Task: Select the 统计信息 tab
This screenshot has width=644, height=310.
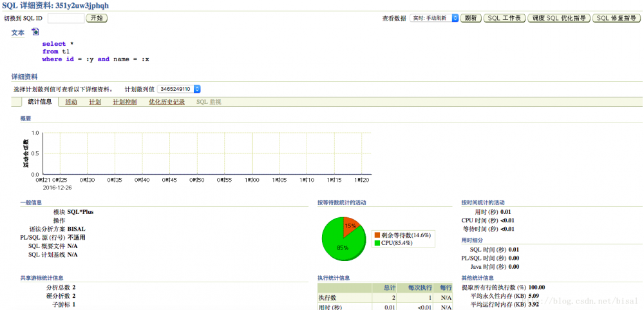Action: (40, 102)
